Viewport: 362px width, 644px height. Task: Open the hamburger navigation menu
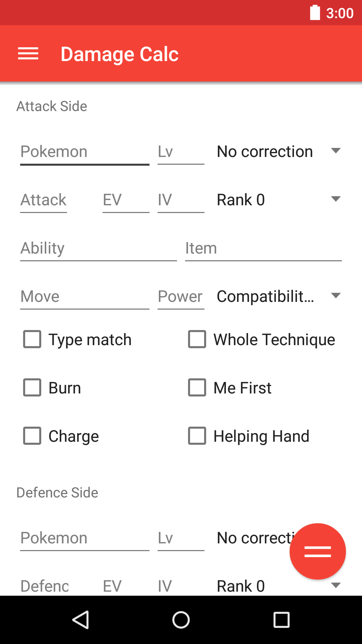point(28,54)
